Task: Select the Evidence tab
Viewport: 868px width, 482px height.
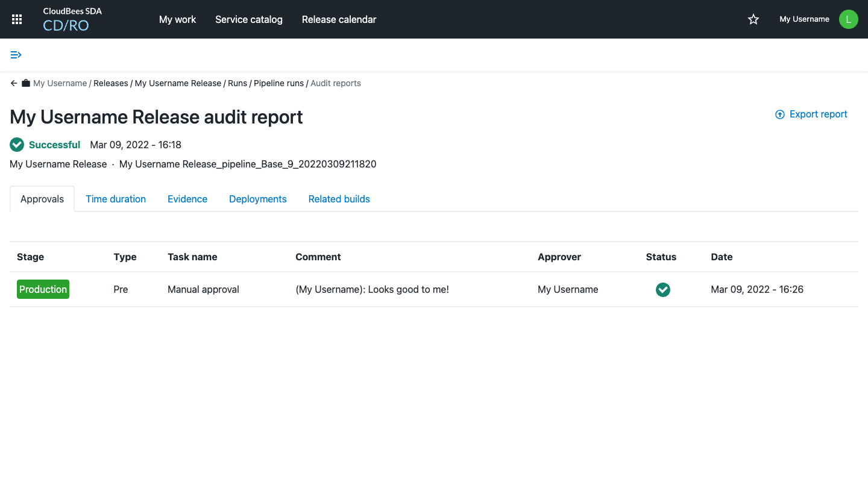Action: (x=187, y=199)
